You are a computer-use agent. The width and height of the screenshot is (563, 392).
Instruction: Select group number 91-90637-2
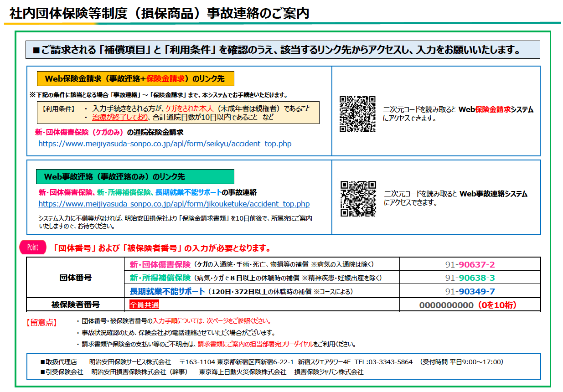tap(470, 264)
